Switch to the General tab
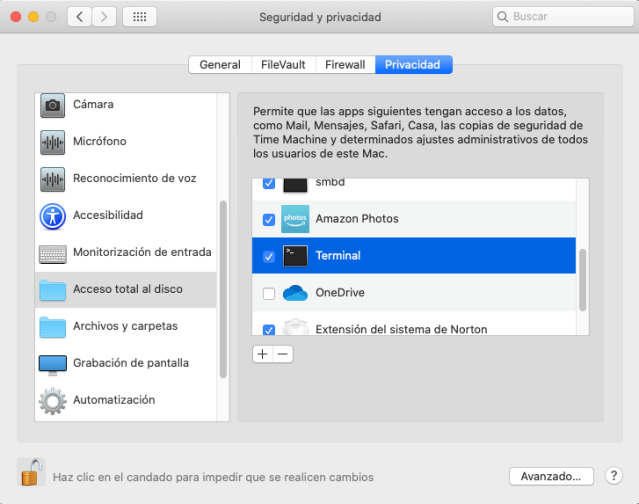 219,65
